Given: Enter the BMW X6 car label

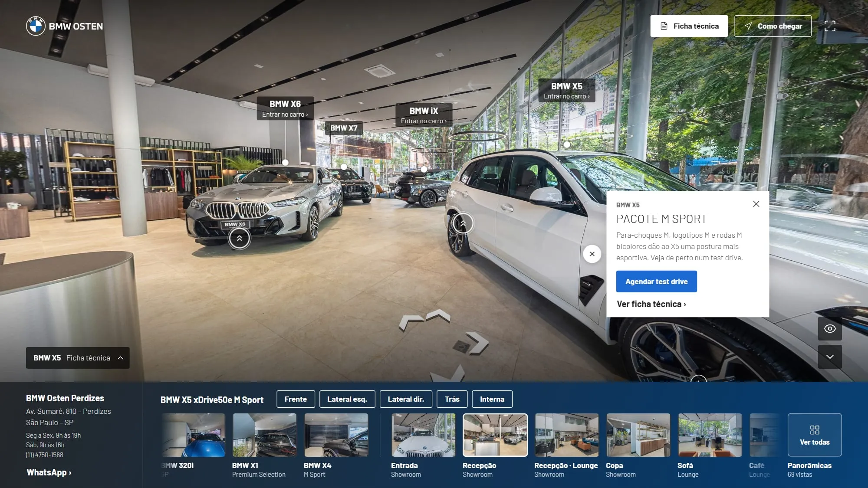Looking at the screenshot, I should (x=285, y=108).
